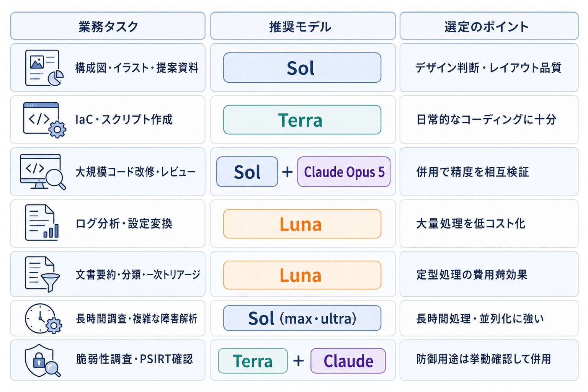The width and height of the screenshot is (588, 392).
Task: Click the purple Claude badge in last row
Action: 348,361
